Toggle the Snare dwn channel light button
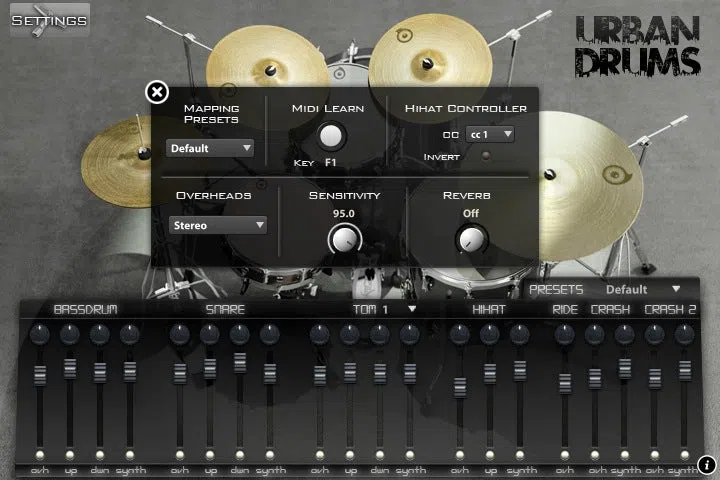720x480 pixels. tap(240, 455)
